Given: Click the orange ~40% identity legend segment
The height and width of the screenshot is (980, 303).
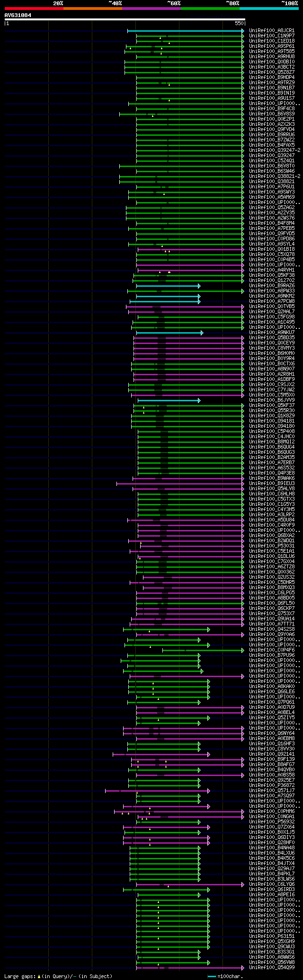Looking at the screenshot, I should click(92, 9).
